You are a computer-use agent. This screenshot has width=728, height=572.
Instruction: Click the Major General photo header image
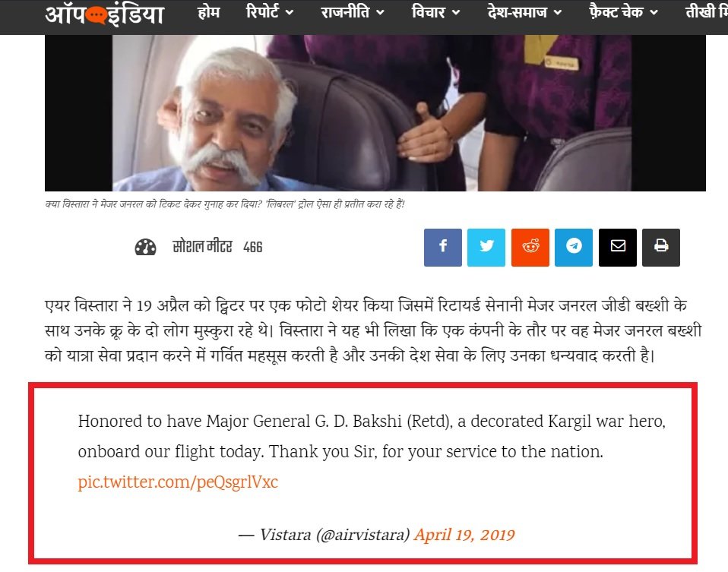pyautogui.click(x=375, y=113)
